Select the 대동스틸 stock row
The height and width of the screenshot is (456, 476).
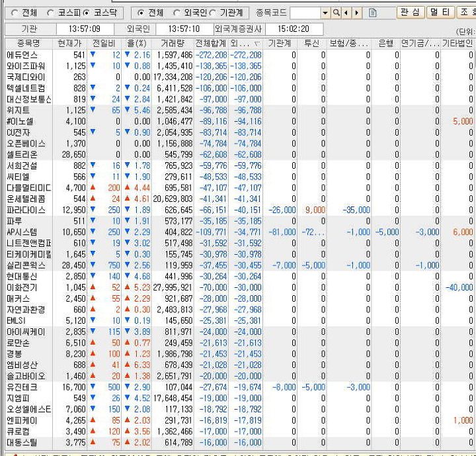tap(240, 442)
